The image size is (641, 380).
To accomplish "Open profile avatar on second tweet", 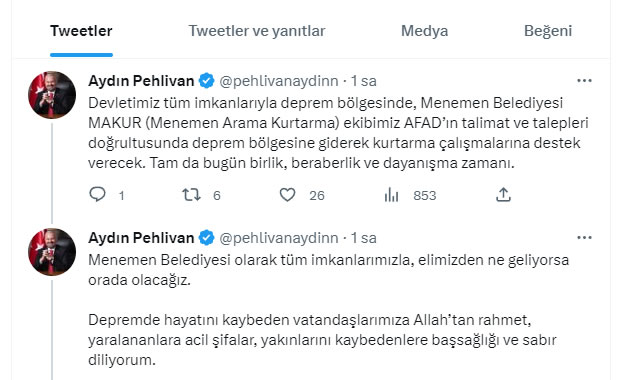I will [52, 252].
